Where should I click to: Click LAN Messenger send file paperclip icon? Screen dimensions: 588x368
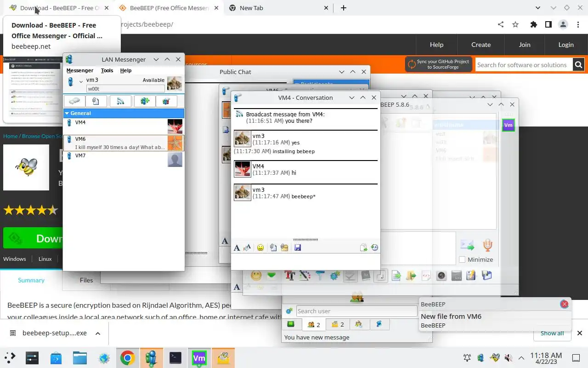pyautogui.click(x=96, y=101)
